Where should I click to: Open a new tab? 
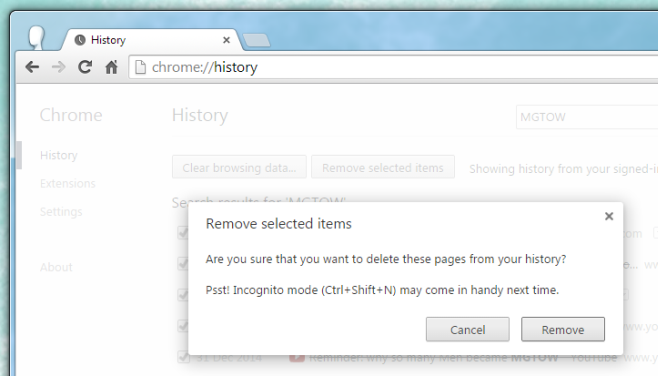(x=256, y=40)
